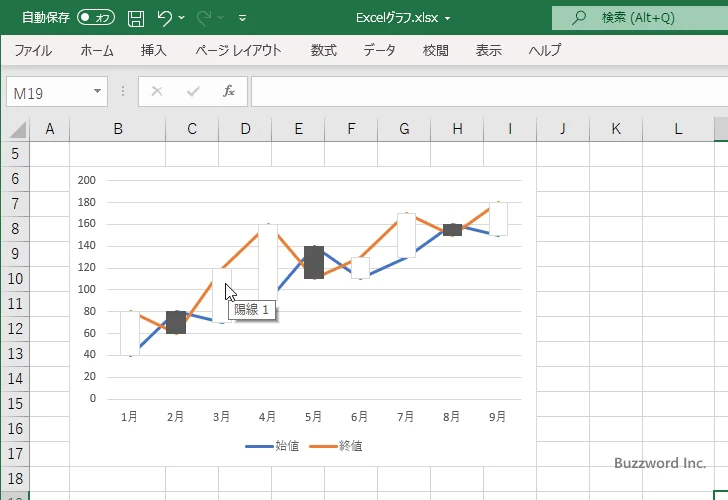
Task: Select column F header
Action: pos(351,129)
